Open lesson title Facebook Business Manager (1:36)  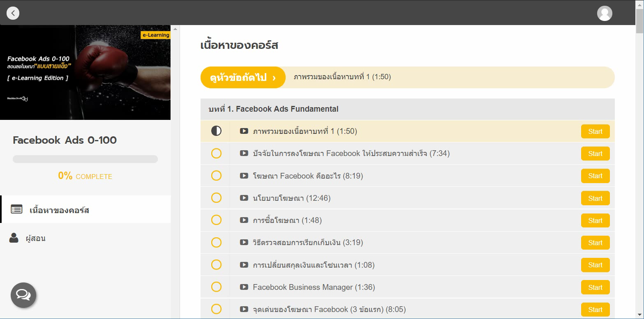click(314, 287)
